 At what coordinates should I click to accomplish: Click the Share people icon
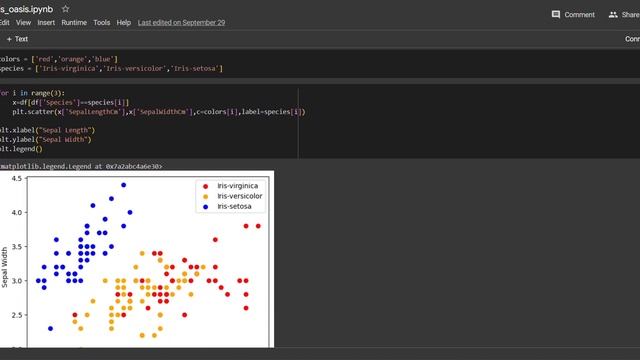click(x=613, y=15)
